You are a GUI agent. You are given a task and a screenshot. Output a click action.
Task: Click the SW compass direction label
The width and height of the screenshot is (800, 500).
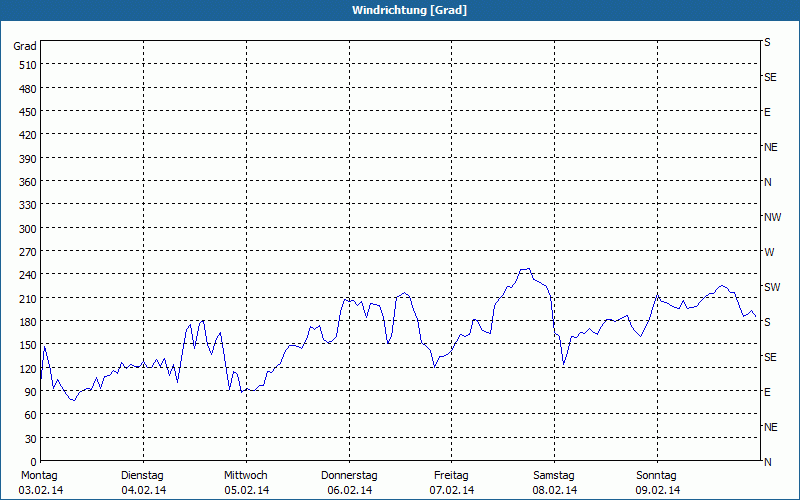pos(771,287)
